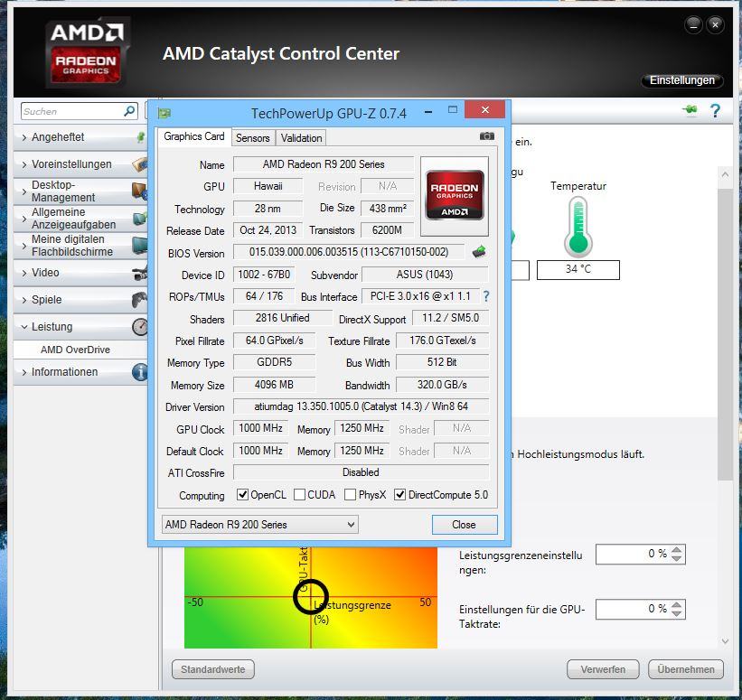Viewport: 742px width, 700px height.
Task: Click the GPU-Z title bar app icon
Action: pos(164,113)
